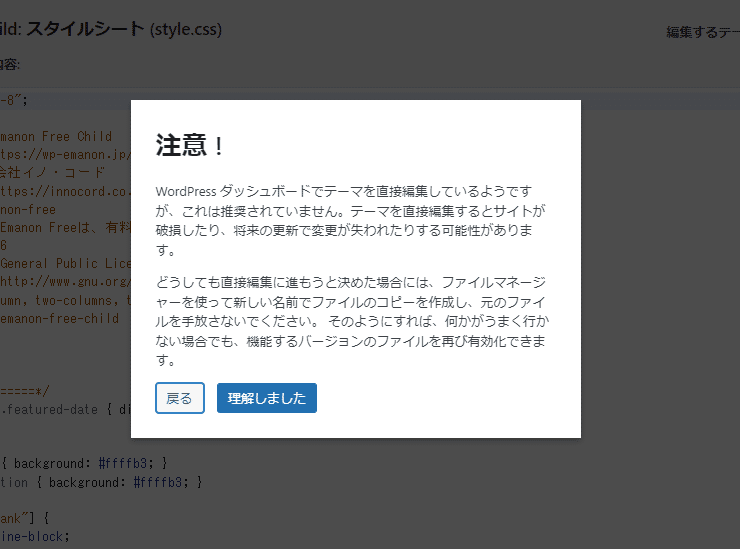Click the 'emanon-free-child' code line
Viewport: 740px width, 549px height.
tap(59, 318)
